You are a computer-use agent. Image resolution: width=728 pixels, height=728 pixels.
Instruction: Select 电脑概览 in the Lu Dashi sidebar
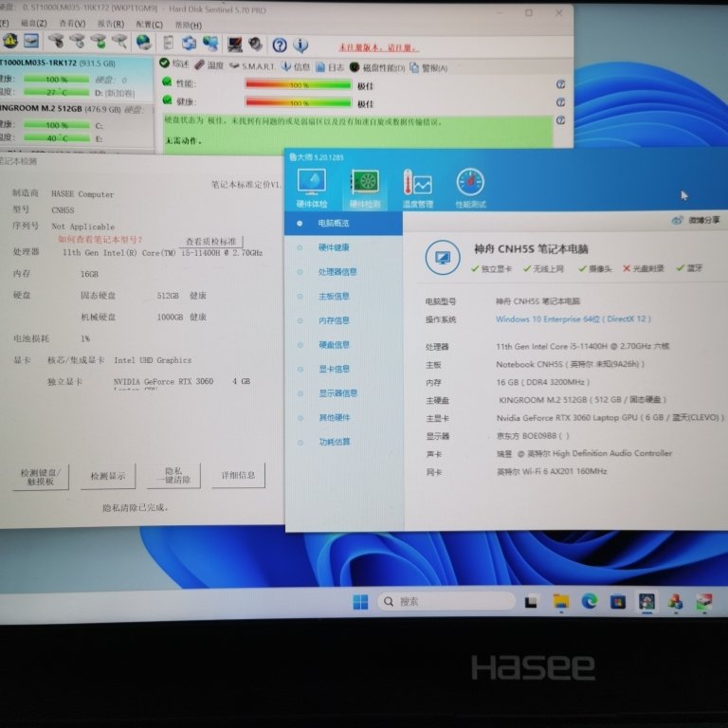click(343, 224)
